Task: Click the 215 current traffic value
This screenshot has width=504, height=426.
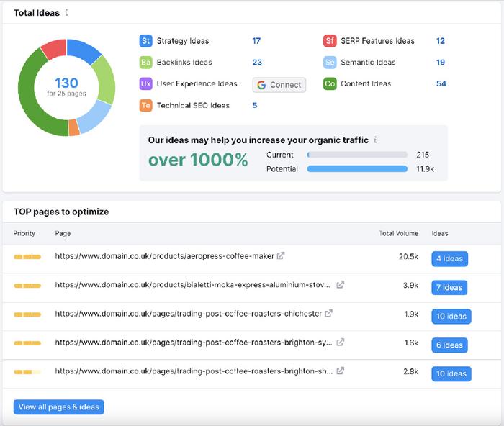Action: click(x=423, y=155)
